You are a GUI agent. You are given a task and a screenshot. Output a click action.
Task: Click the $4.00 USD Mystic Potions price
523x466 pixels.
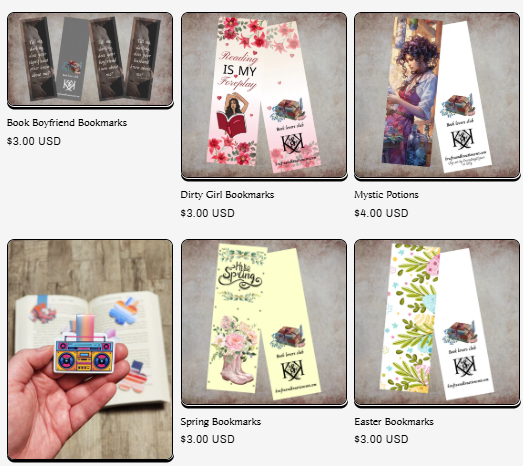(x=381, y=213)
